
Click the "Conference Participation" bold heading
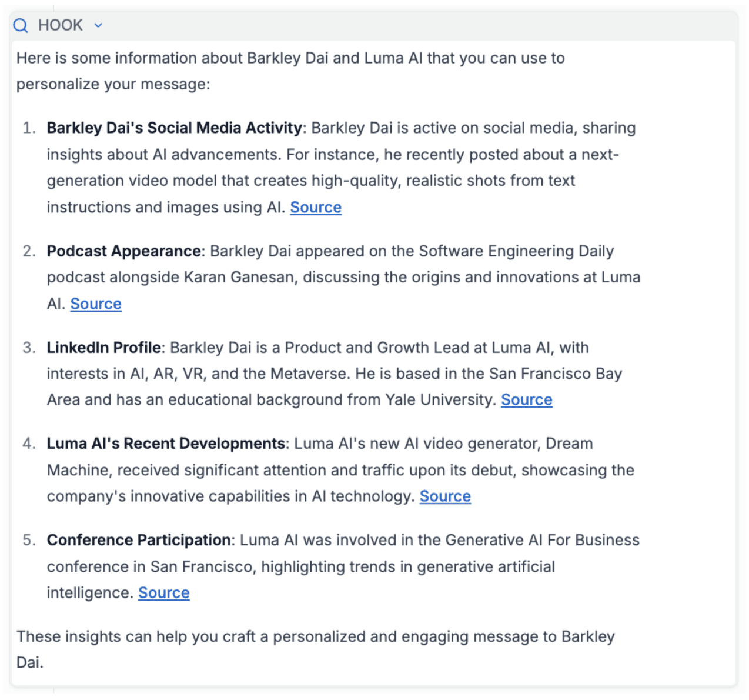(x=139, y=540)
